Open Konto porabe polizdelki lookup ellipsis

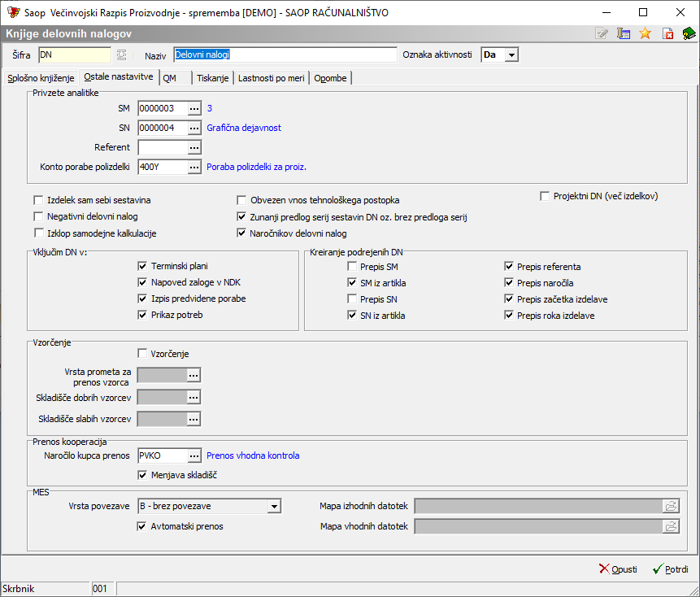tap(194, 167)
